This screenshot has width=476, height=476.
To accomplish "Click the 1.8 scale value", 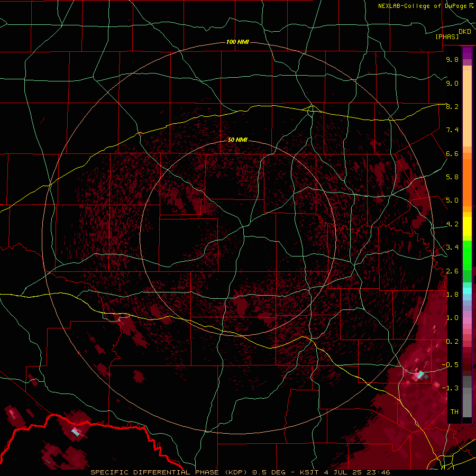I will [x=452, y=295].
